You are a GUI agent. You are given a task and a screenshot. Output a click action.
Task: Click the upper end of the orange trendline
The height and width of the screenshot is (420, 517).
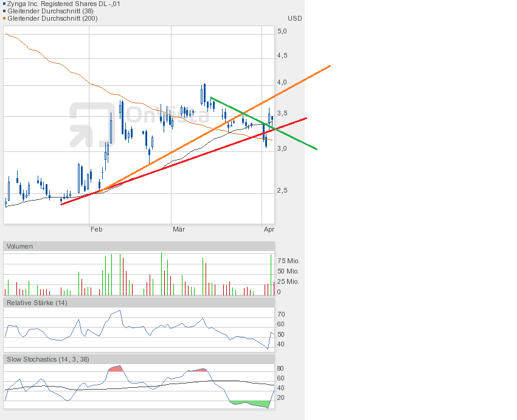(x=329, y=66)
